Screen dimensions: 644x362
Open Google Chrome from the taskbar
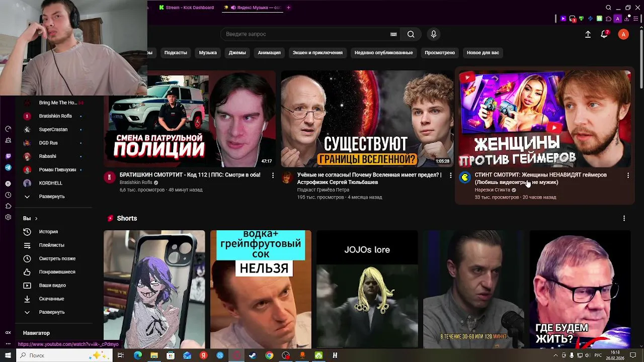click(269, 355)
